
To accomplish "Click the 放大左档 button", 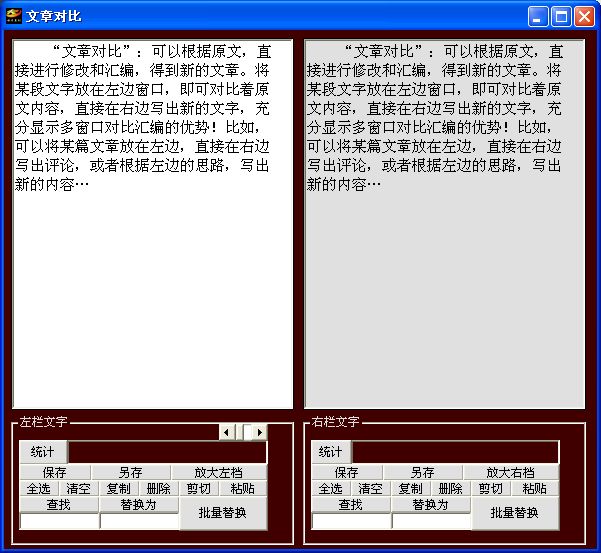I will 219,472.
